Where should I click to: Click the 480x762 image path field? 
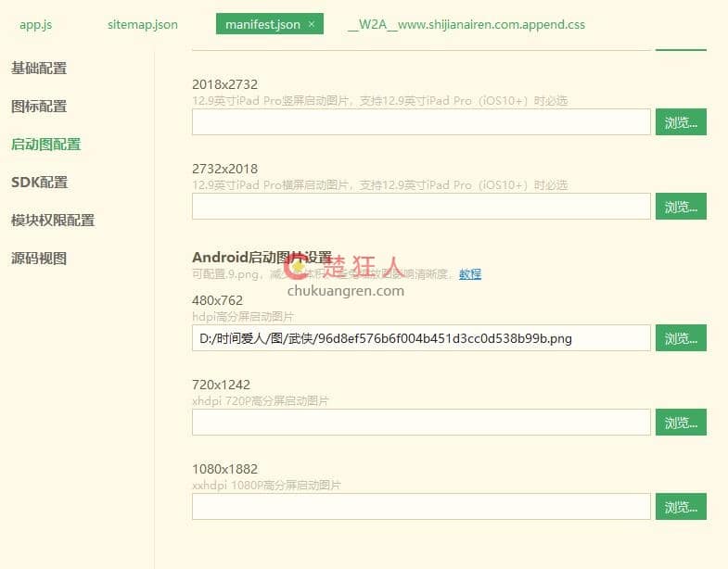coord(421,338)
